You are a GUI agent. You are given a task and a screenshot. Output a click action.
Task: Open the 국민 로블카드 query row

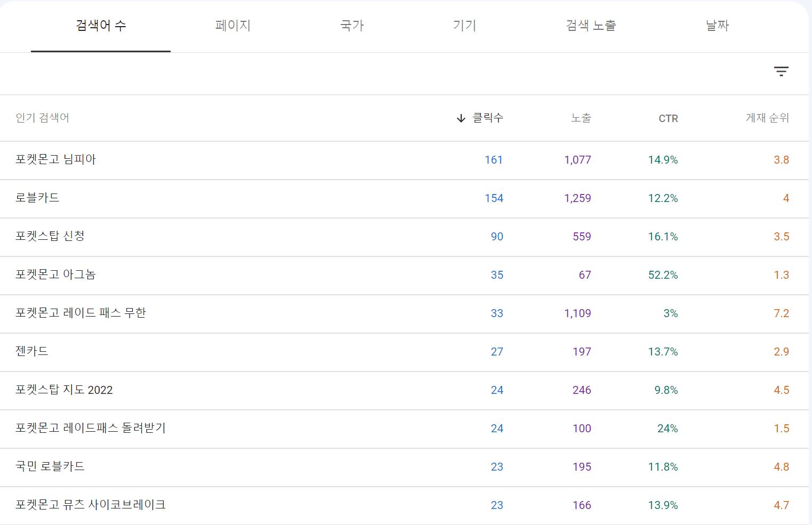point(404,467)
